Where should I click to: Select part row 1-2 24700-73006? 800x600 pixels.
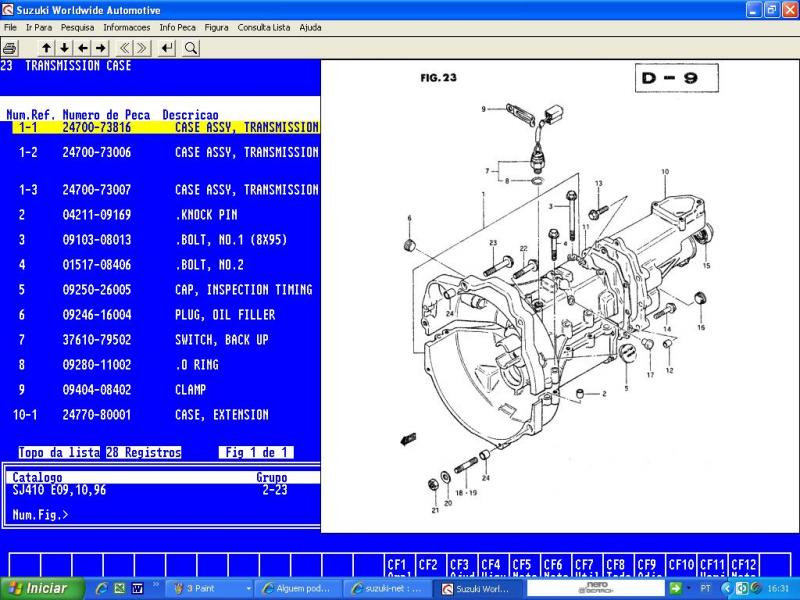tap(166, 152)
